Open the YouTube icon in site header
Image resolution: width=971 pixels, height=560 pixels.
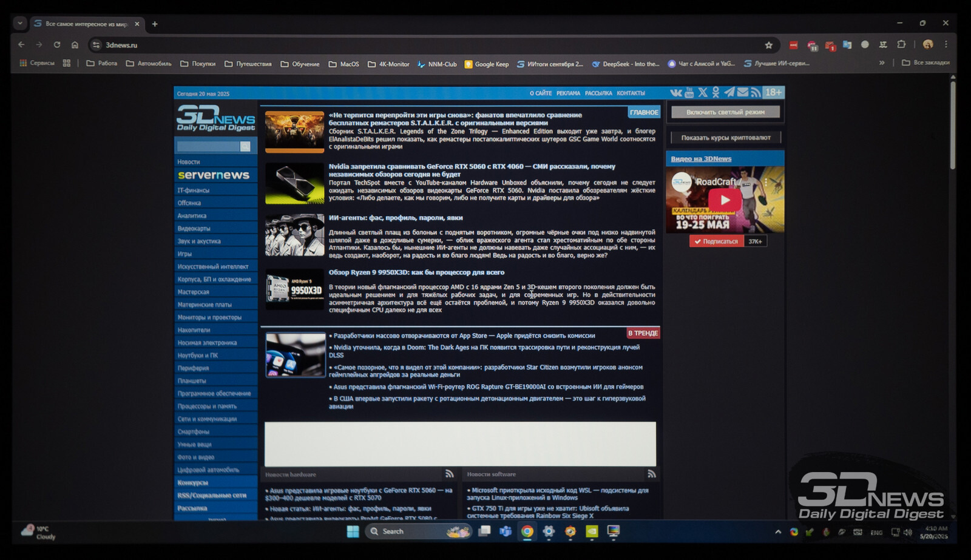(x=689, y=93)
